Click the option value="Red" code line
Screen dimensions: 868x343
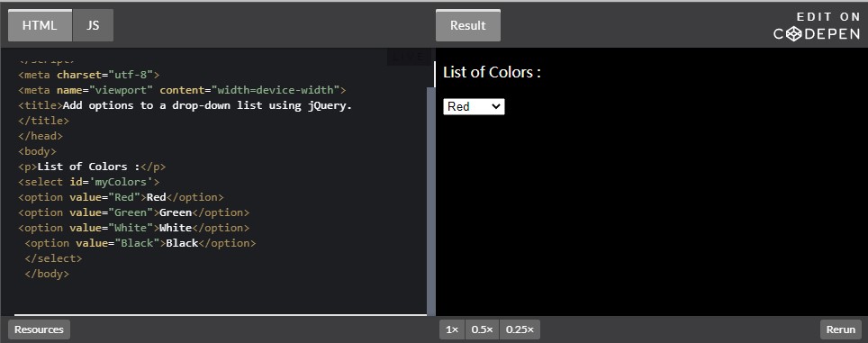[122, 197]
